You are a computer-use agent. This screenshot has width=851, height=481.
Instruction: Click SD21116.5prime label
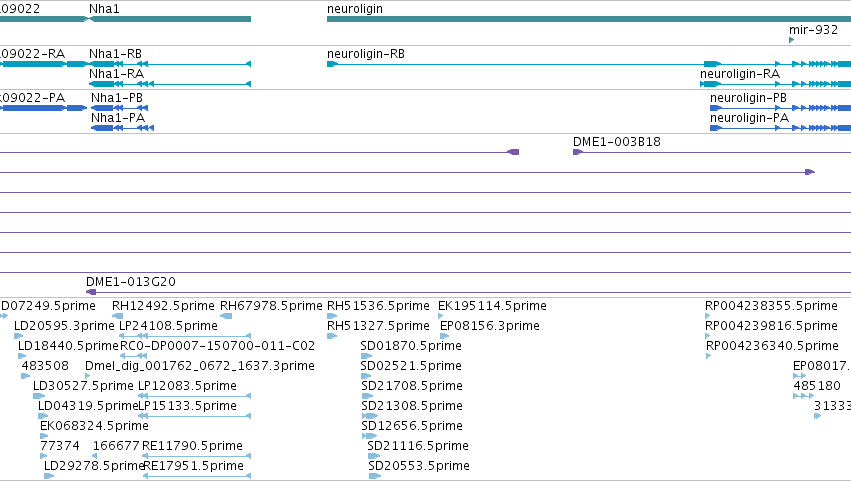pyautogui.click(x=418, y=446)
